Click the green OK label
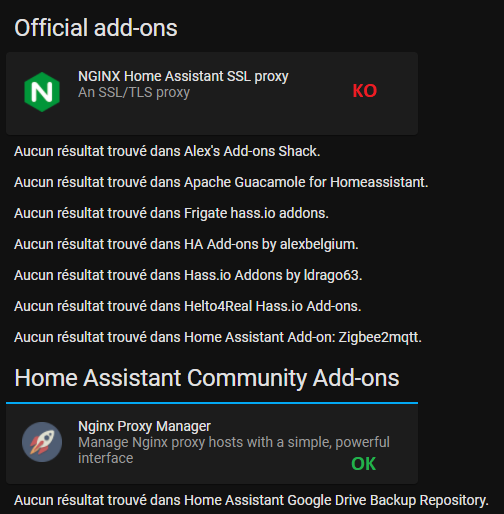The image size is (504, 514). 364,464
